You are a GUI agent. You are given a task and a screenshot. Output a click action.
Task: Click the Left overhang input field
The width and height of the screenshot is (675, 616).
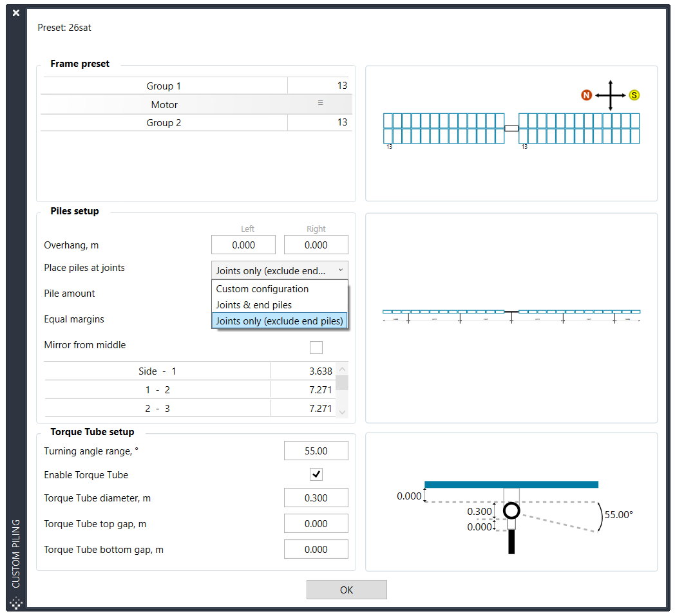(243, 245)
